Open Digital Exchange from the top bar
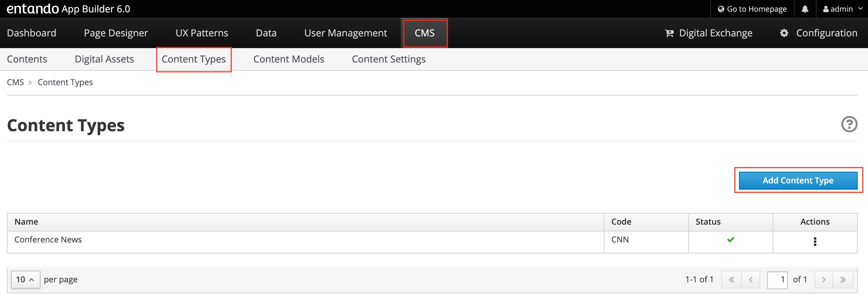Image resolution: width=868 pixels, height=305 pixels. point(709,33)
